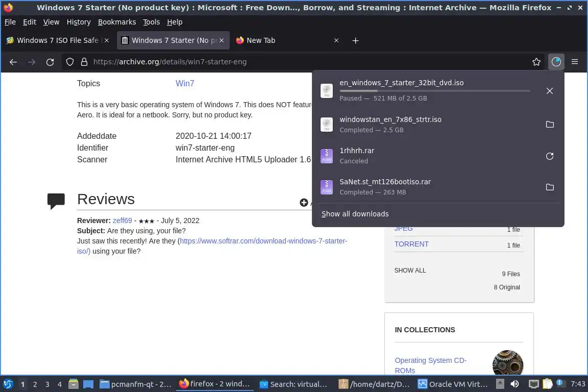Image resolution: width=588 pixels, height=392 pixels.
Task: Open the taskbar start menu icon
Action: tap(8, 384)
